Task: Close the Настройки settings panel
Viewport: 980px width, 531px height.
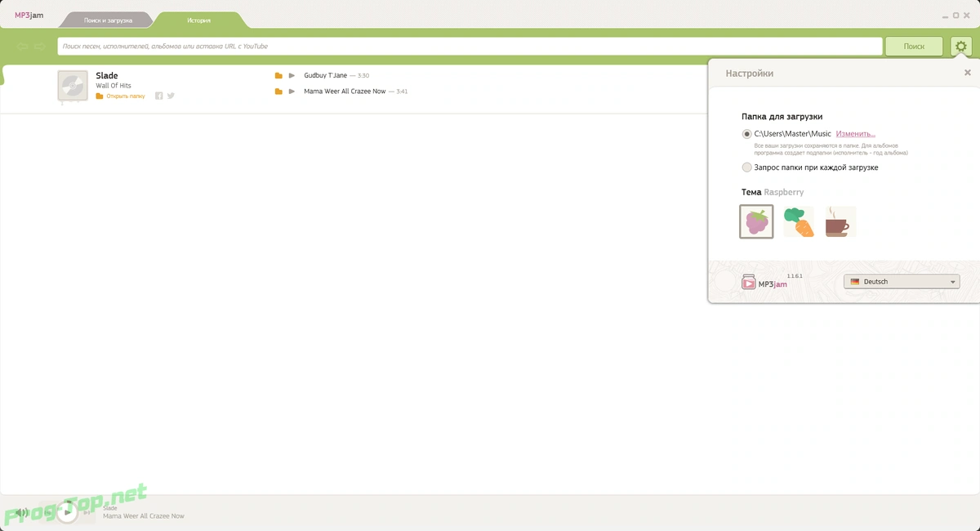Action: tap(968, 73)
